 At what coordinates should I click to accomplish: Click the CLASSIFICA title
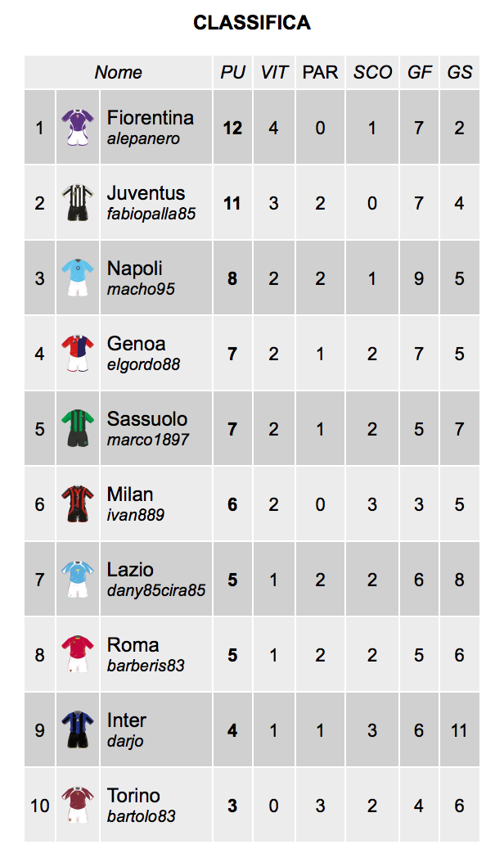[252, 23]
